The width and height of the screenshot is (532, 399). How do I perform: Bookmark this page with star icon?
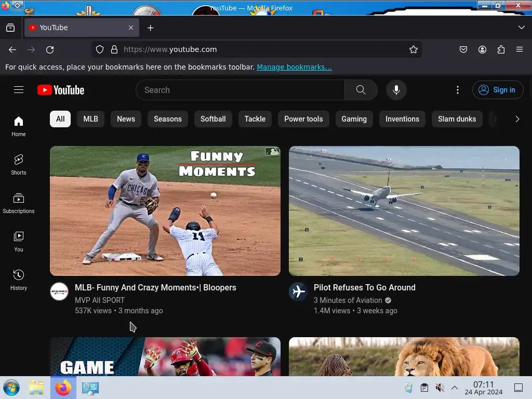click(413, 49)
